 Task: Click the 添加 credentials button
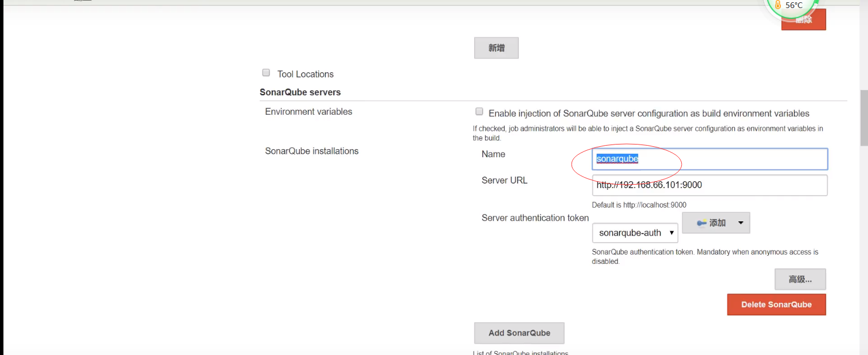coord(716,223)
